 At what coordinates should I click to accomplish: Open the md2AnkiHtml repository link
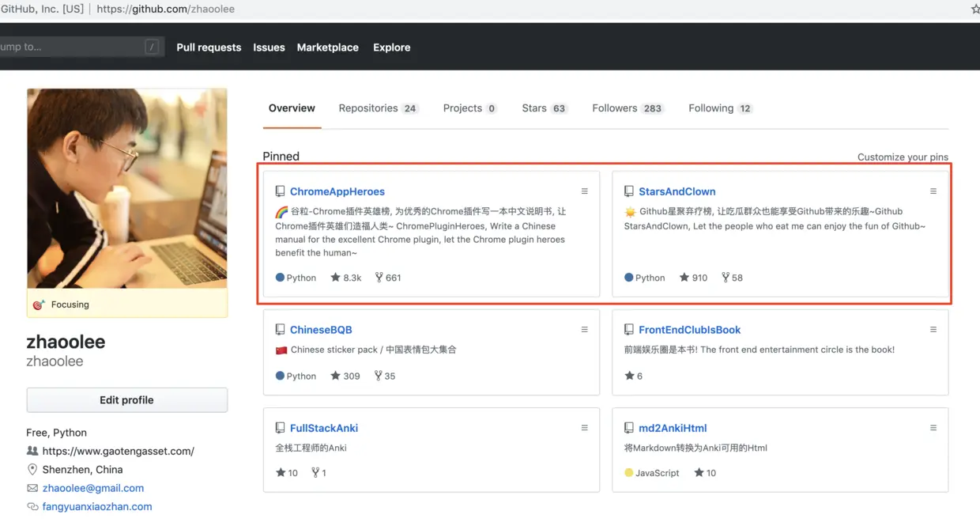point(673,428)
